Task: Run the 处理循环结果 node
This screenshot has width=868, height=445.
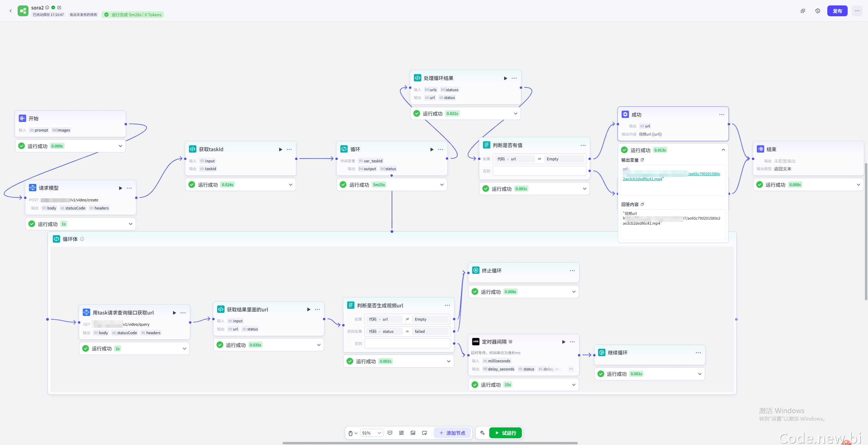Action: coord(505,78)
